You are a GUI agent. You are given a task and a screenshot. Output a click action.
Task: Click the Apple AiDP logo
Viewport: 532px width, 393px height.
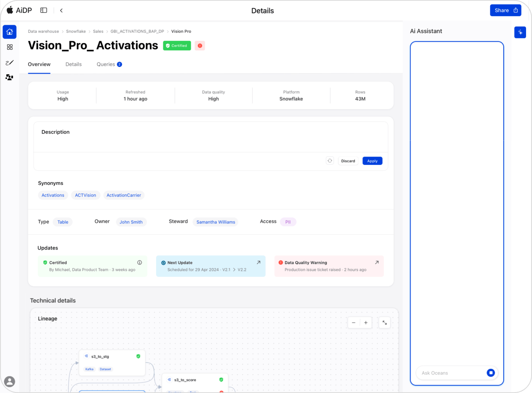[x=19, y=10]
